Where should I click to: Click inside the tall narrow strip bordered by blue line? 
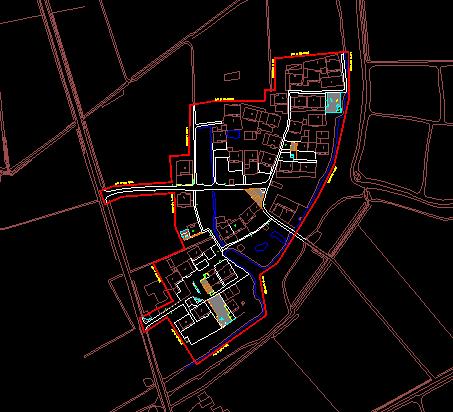click(x=204, y=155)
